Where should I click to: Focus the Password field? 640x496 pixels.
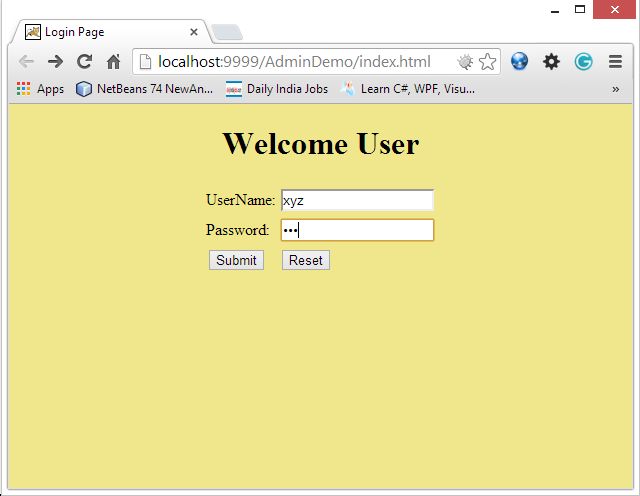[357, 230]
